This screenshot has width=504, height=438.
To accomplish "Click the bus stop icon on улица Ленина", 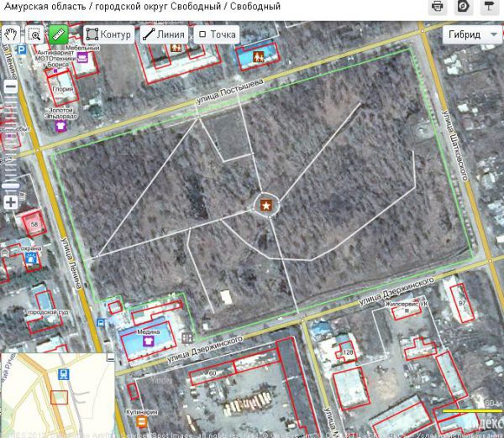I will click(102, 322).
